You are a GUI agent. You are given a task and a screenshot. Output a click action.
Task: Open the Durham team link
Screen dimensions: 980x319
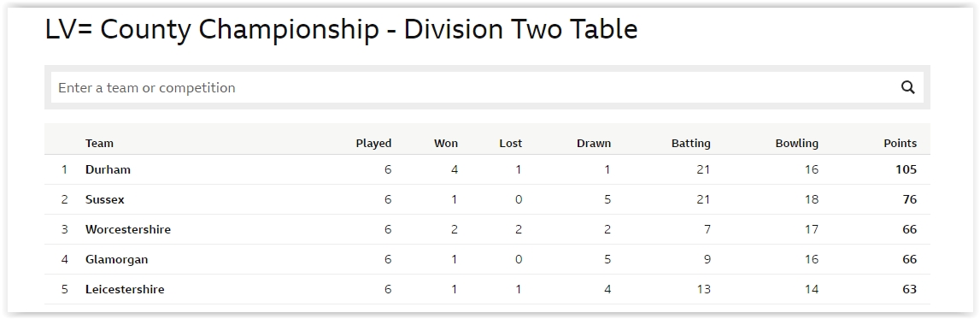[x=109, y=169]
